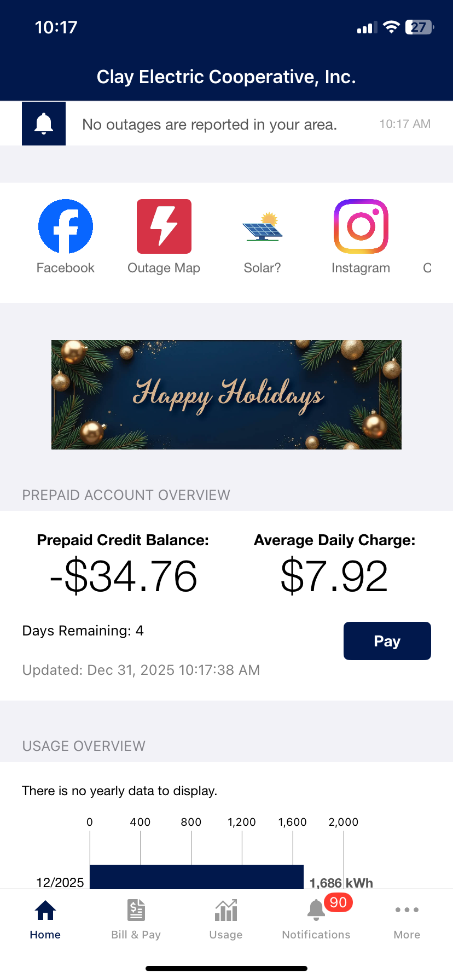Tap the battery indicator in status bar

pos(419,27)
